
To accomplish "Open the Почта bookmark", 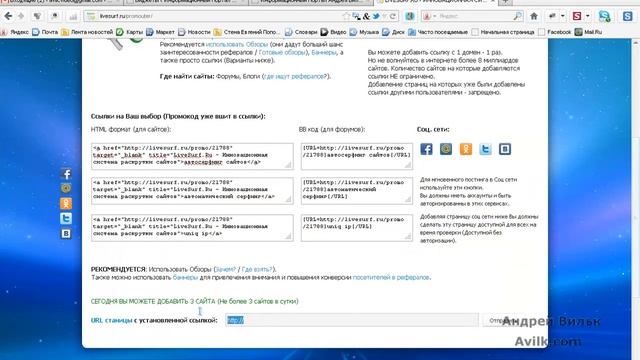I will click(45, 32).
